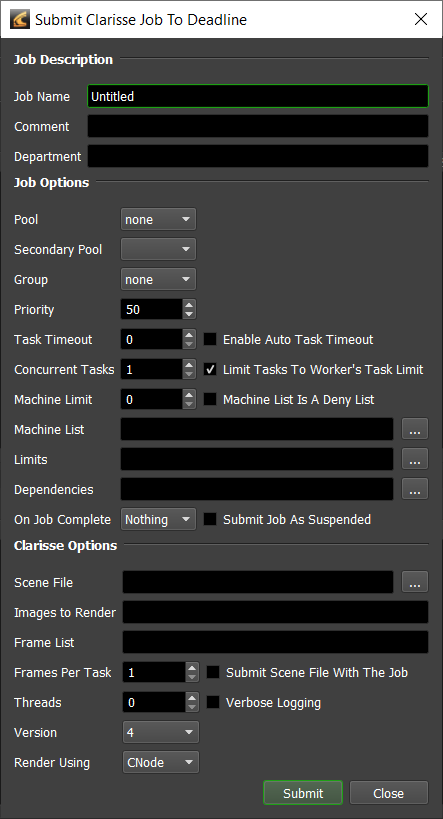The width and height of the screenshot is (443, 819).
Task: Decrease Threads value with down arrow
Action: coord(192,707)
